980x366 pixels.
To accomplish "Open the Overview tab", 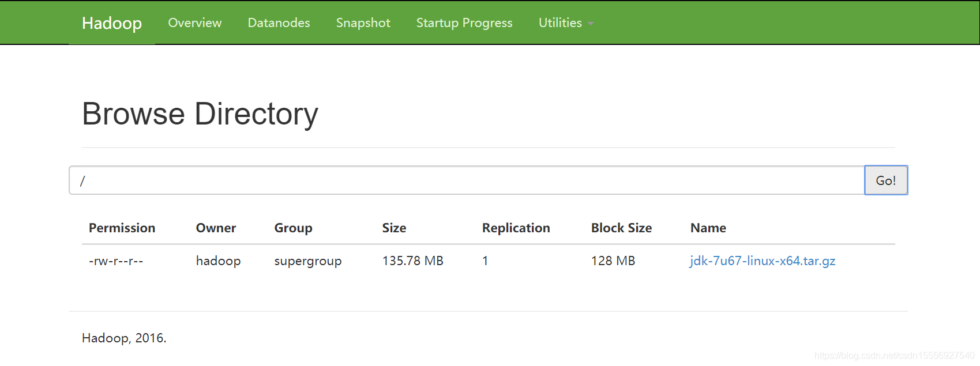I will 194,23.
